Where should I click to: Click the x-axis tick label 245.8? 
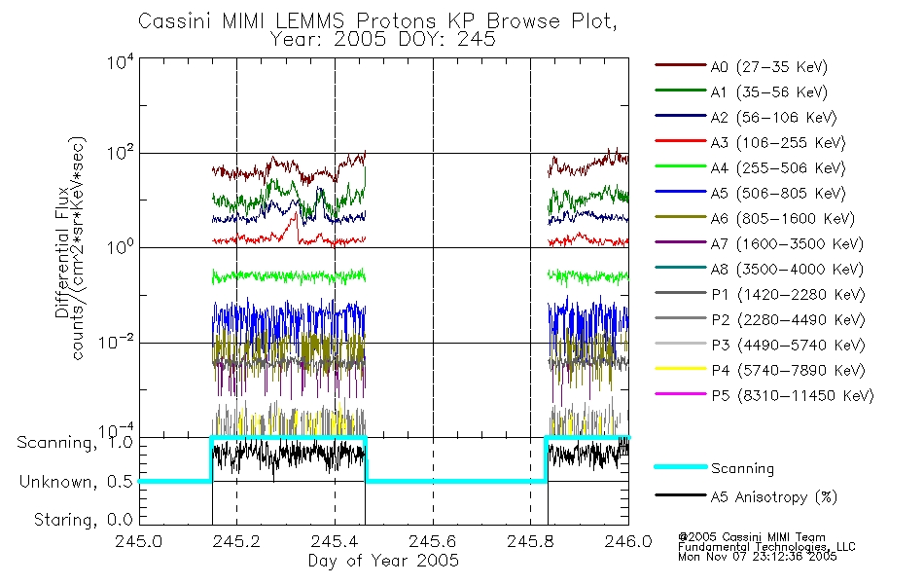point(530,541)
